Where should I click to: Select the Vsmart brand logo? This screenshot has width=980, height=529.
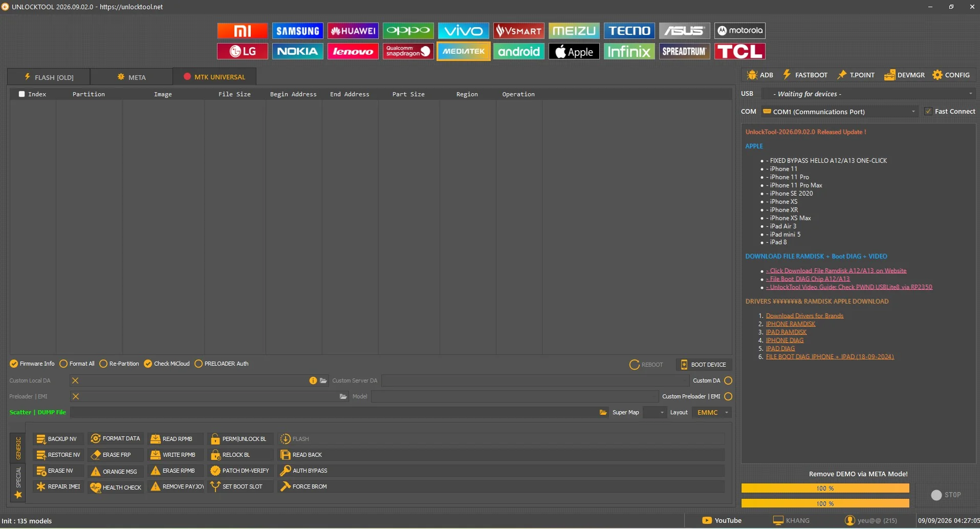[518, 31]
